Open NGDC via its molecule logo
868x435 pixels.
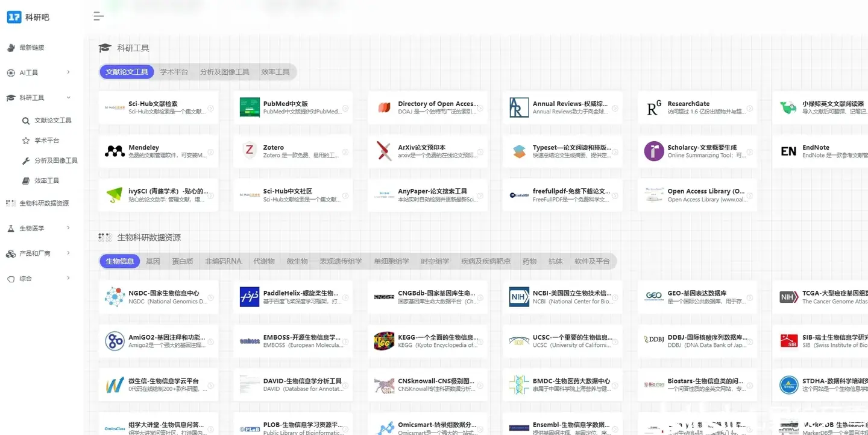(115, 297)
